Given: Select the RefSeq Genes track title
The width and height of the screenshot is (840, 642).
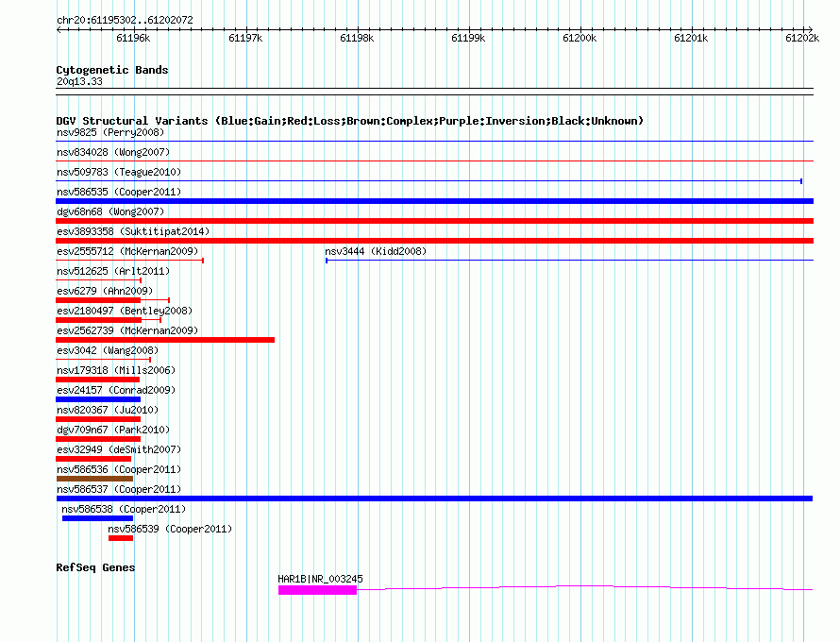Looking at the screenshot, I should point(95,567).
